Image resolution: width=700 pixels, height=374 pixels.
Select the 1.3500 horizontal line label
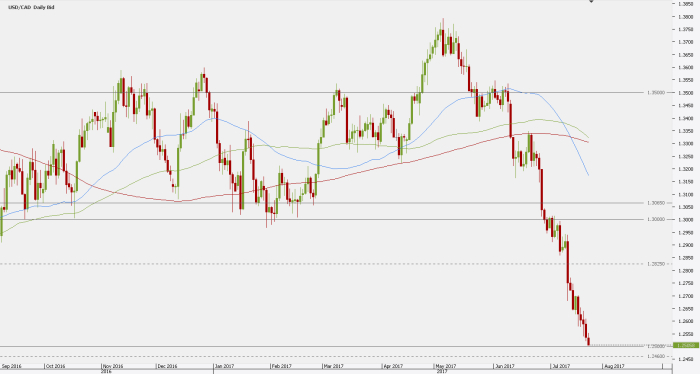coord(656,93)
